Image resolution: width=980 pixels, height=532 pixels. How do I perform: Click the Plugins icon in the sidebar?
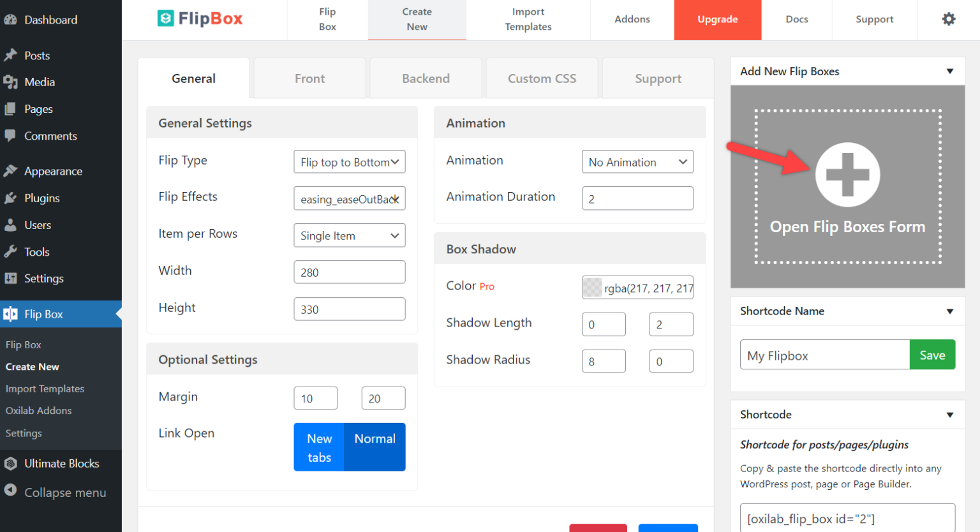pos(11,198)
